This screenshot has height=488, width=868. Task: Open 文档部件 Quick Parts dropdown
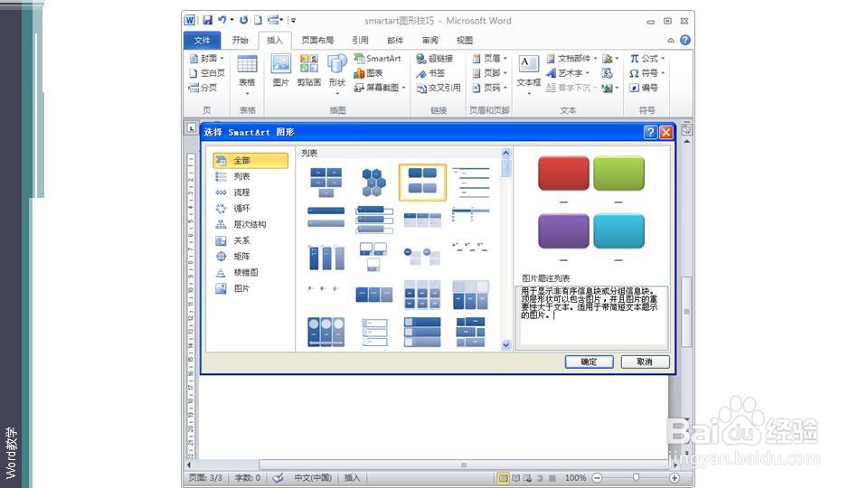(571, 58)
